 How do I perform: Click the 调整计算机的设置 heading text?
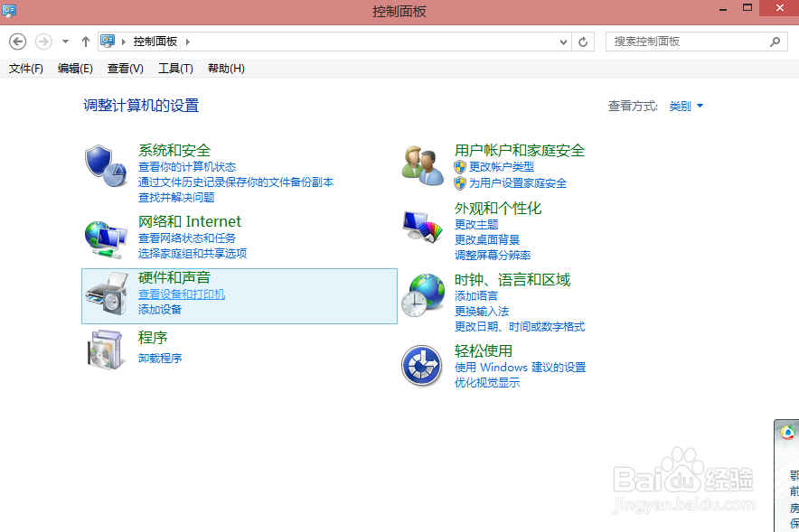coord(141,106)
